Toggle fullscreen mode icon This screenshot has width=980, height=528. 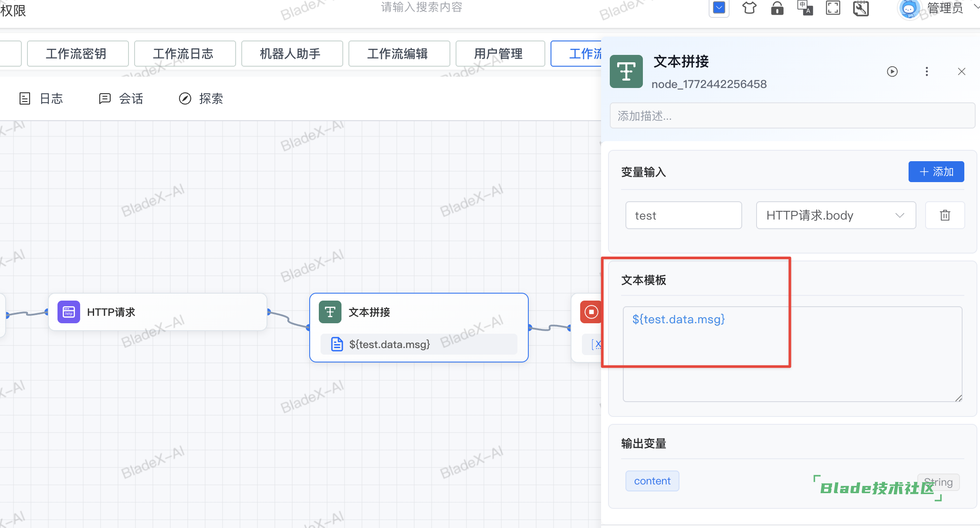833,8
